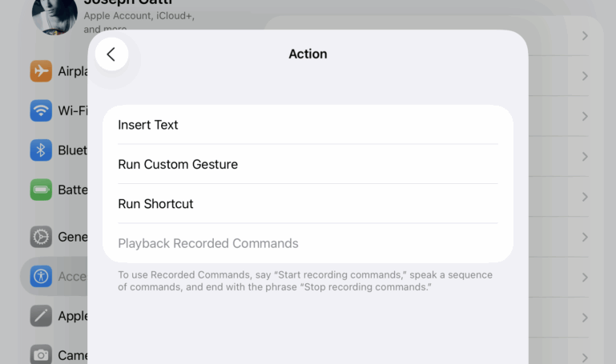Open the orange Airplane Mode icon

41,71
